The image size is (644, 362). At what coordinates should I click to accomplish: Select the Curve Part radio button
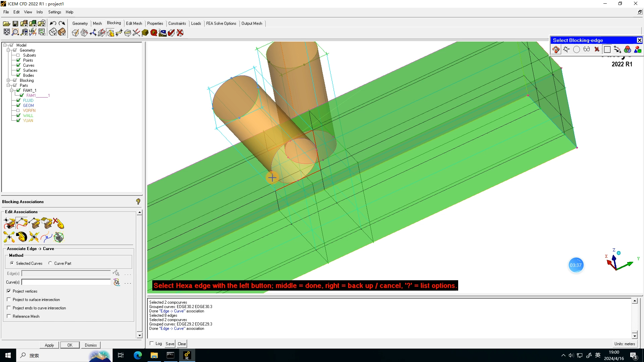coord(50,263)
